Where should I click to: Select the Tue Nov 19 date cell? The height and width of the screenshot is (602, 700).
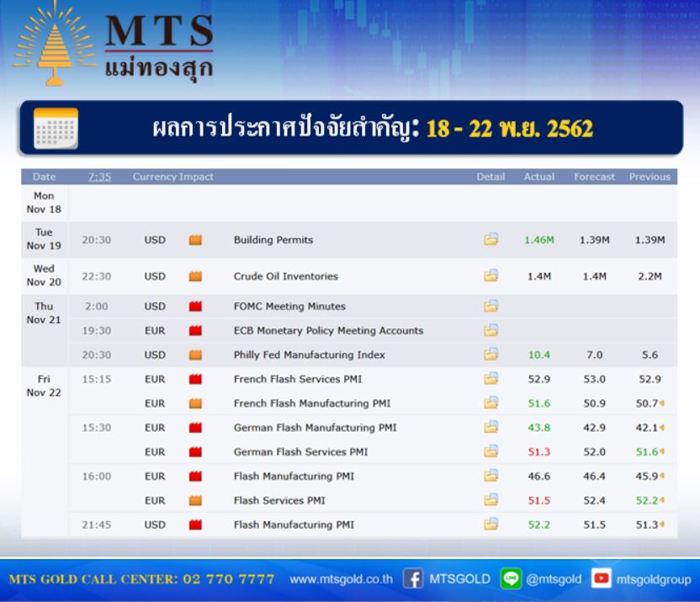click(x=44, y=239)
